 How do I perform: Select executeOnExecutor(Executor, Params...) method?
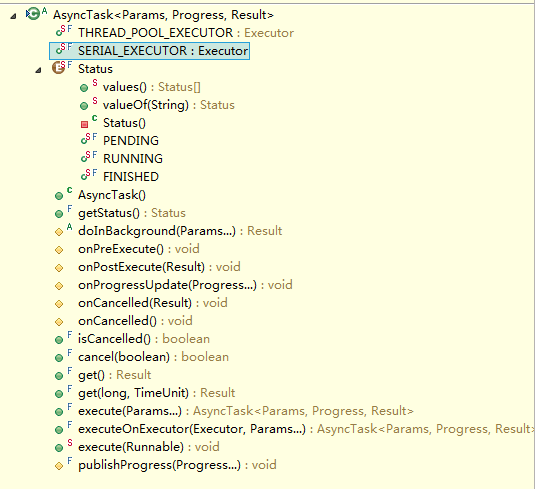point(306,429)
